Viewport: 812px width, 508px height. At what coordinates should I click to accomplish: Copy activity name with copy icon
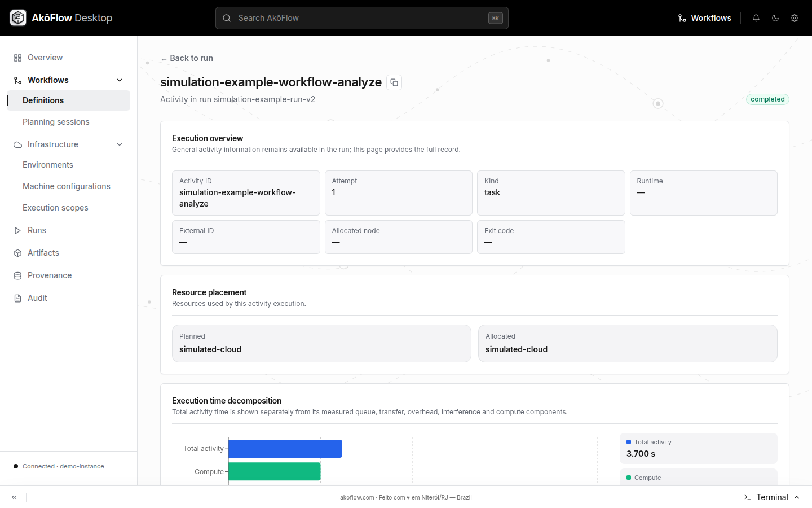pos(394,82)
